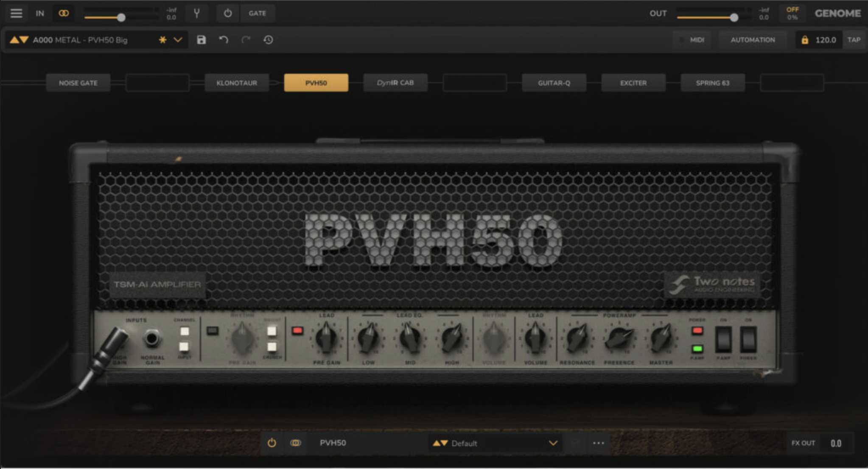
Task: Expand the Default amp preset dropdown
Action: (553, 443)
